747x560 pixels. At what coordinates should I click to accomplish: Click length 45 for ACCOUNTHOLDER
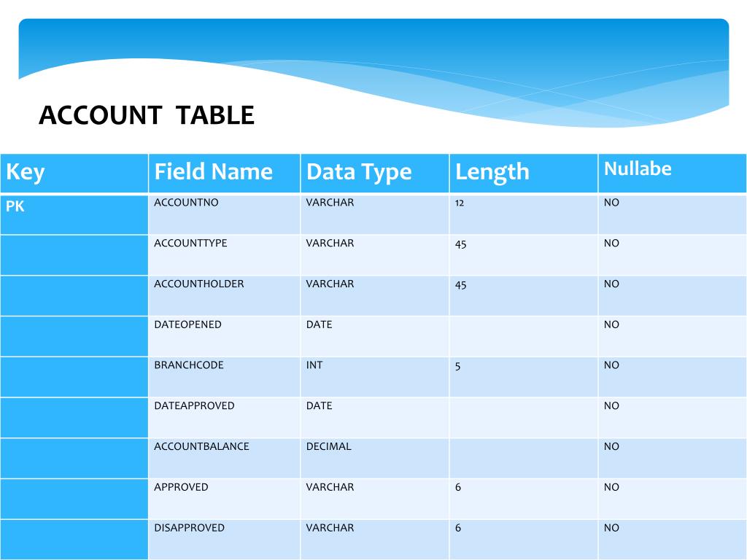coord(461,285)
